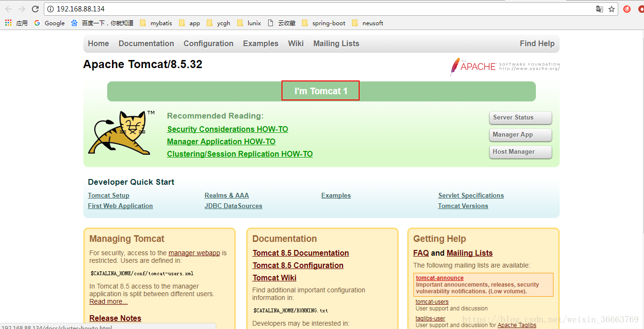Open the Documentation nav item
Screen dimensions: 644x329
146,43
